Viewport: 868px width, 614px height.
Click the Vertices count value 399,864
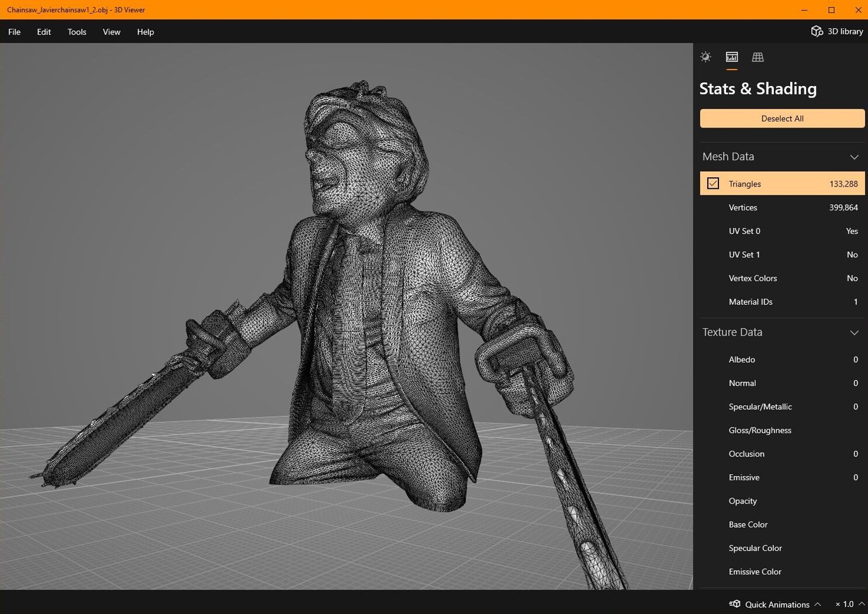[x=843, y=208]
